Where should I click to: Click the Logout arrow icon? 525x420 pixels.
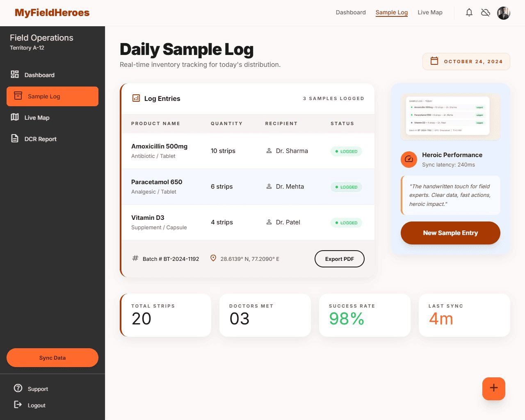[x=18, y=404]
